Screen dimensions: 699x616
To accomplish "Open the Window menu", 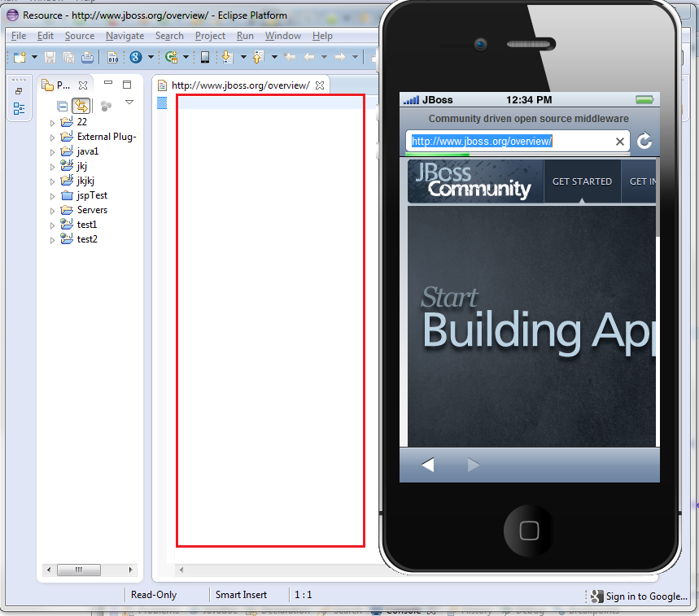I will [283, 36].
